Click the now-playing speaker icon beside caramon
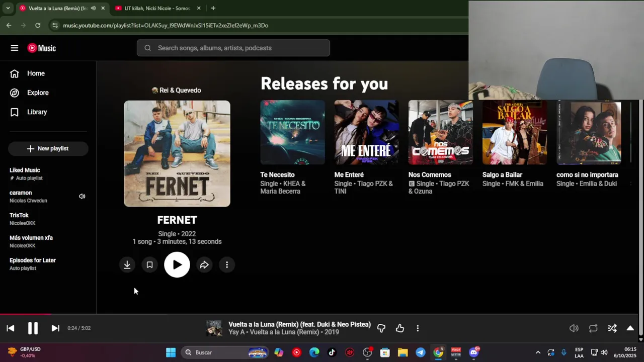This screenshot has width=644, height=362. click(x=82, y=196)
